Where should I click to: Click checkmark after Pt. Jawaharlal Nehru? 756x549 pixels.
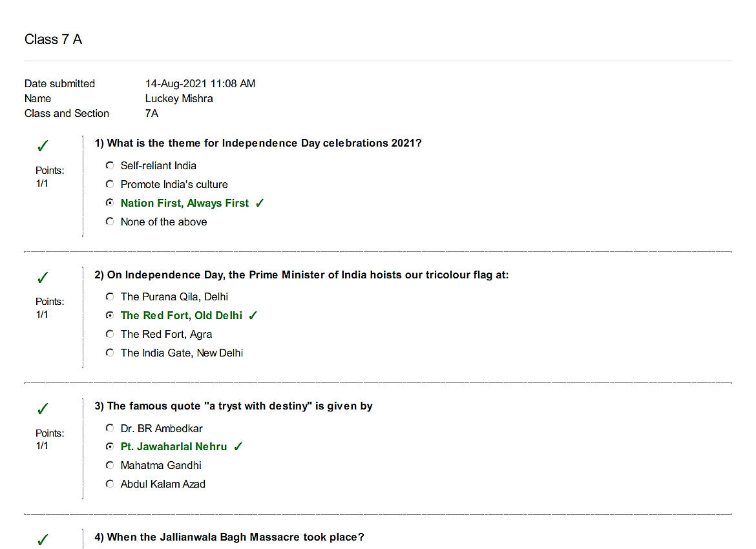click(238, 447)
